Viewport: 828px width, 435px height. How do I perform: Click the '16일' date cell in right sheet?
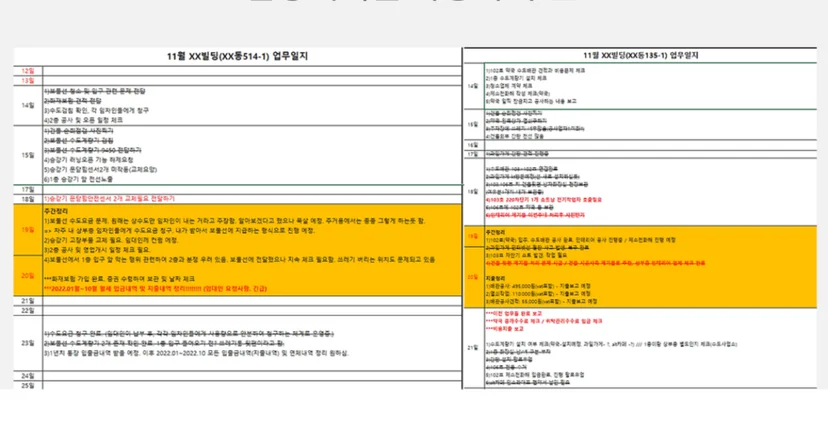tap(473, 145)
